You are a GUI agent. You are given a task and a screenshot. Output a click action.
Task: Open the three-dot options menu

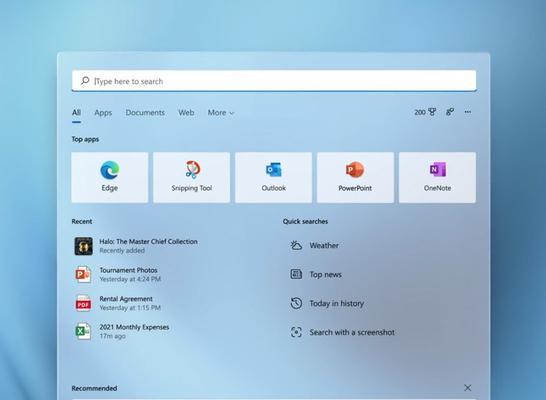tap(468, 112)
